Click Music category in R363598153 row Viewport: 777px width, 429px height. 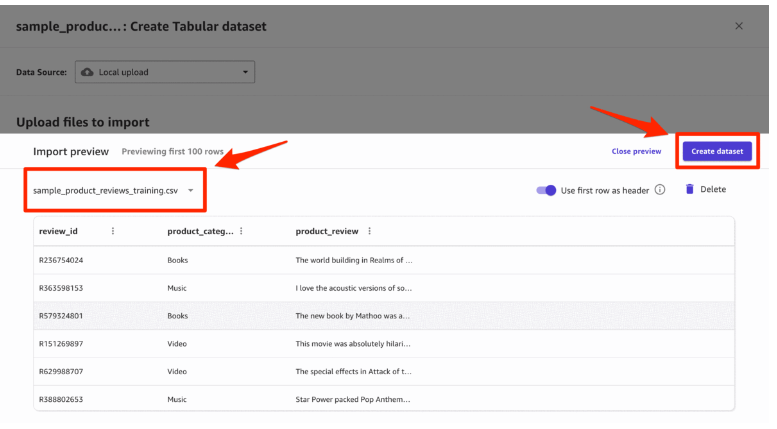pos(177,288)
